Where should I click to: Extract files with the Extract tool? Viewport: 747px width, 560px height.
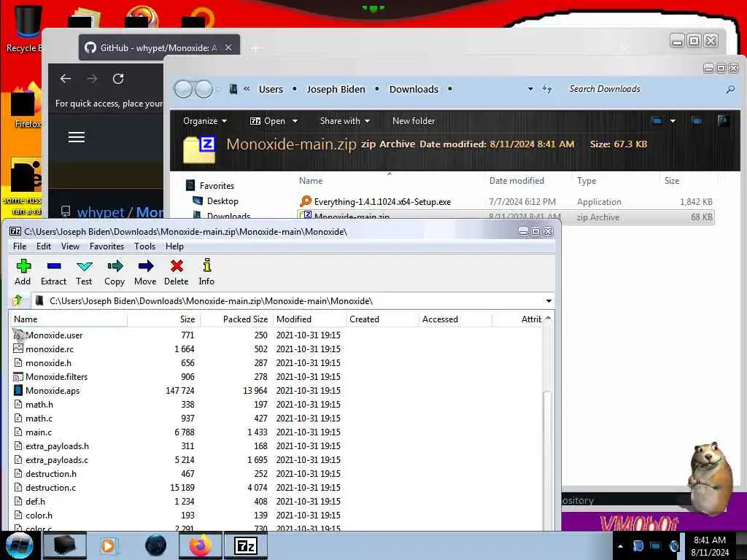pyautogui.click(x=53, y=272)
